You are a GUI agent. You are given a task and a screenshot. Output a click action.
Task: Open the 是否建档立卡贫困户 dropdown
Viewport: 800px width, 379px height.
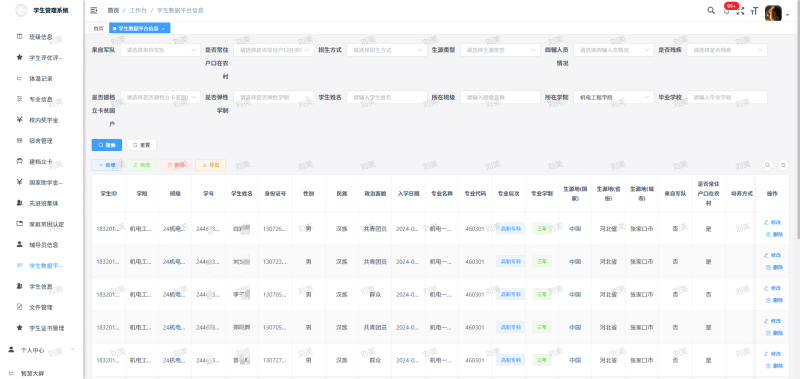161,97
